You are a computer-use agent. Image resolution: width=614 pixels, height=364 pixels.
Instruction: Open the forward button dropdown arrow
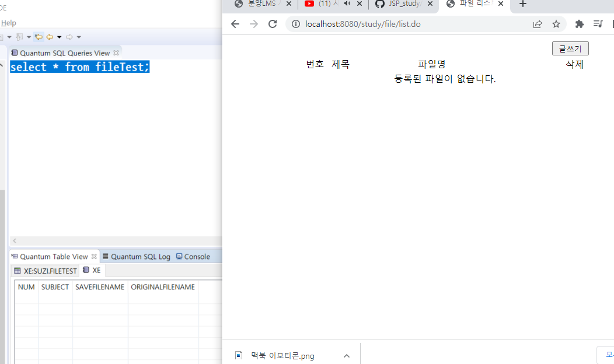[79, 36]
